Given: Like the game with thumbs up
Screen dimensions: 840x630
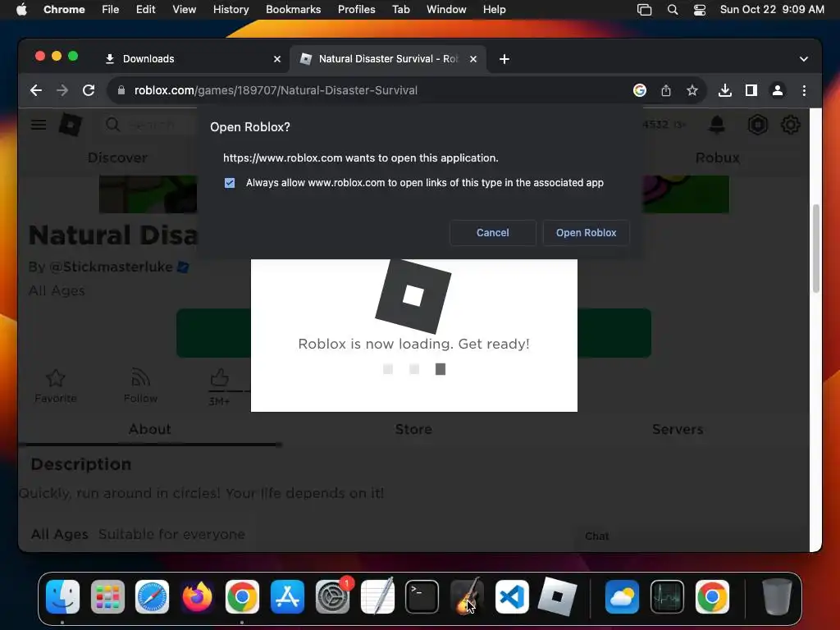Looking at the screenshot, I should coord(219,378).
